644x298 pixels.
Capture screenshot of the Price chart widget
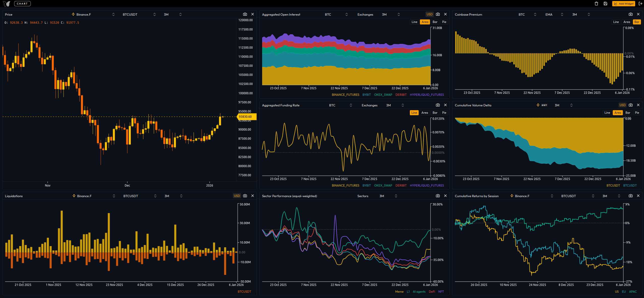click(x=245, y=14)
